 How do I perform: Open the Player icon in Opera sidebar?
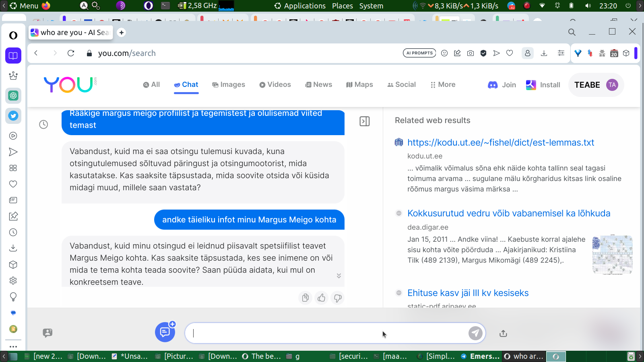(x=13, y=136)
